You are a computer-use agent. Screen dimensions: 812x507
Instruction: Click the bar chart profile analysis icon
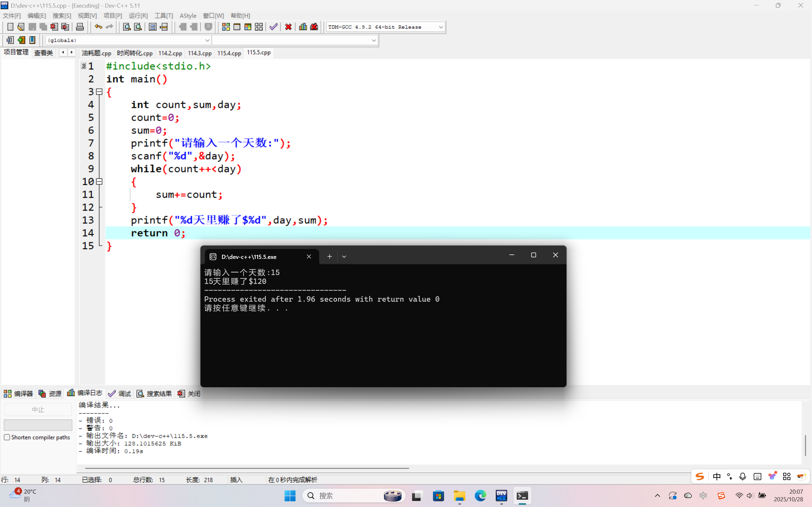point(303,27)
